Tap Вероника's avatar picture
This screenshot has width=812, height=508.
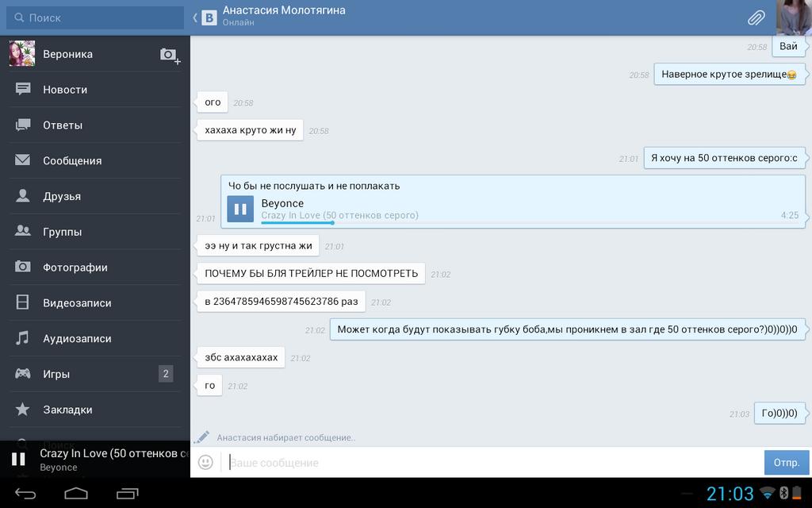21,53
